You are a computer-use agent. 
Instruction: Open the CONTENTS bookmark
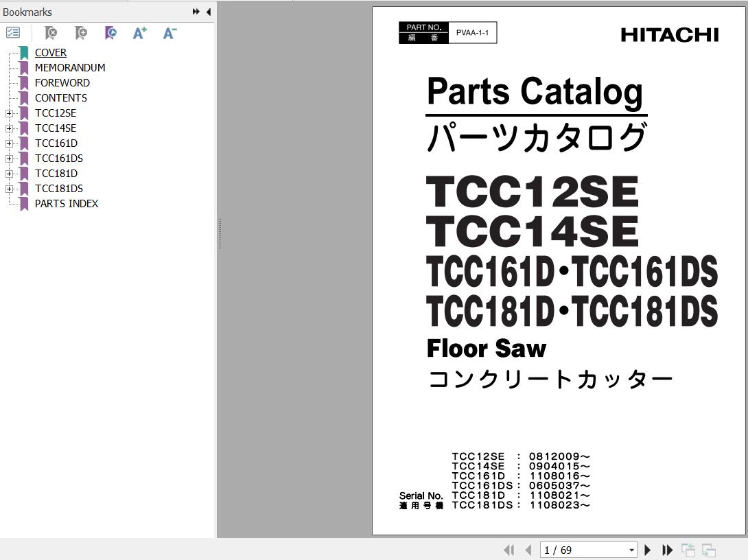coord(60,98)
